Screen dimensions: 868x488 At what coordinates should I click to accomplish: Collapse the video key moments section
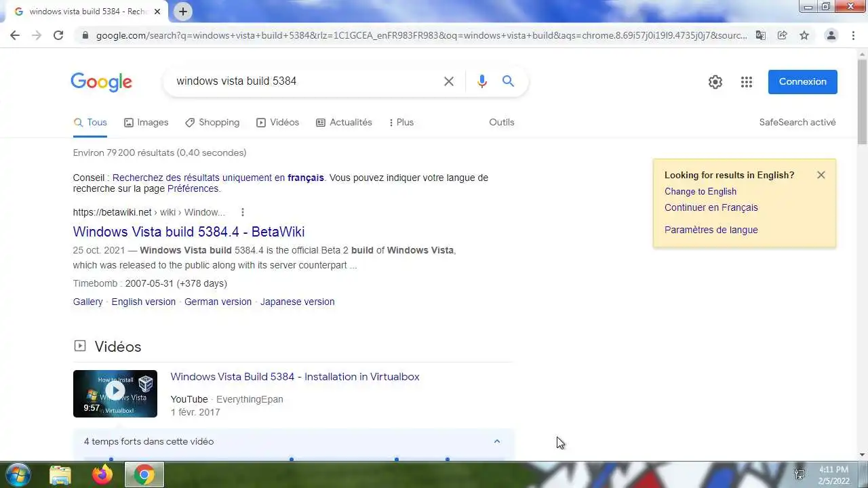coord(497,441)
